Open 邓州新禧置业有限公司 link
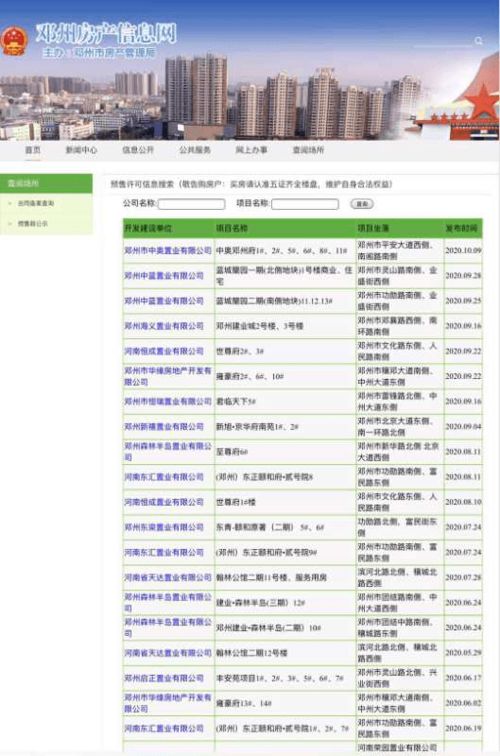This screenshot has width=500, height=756. pyautogui.click(x=164, y=427)
